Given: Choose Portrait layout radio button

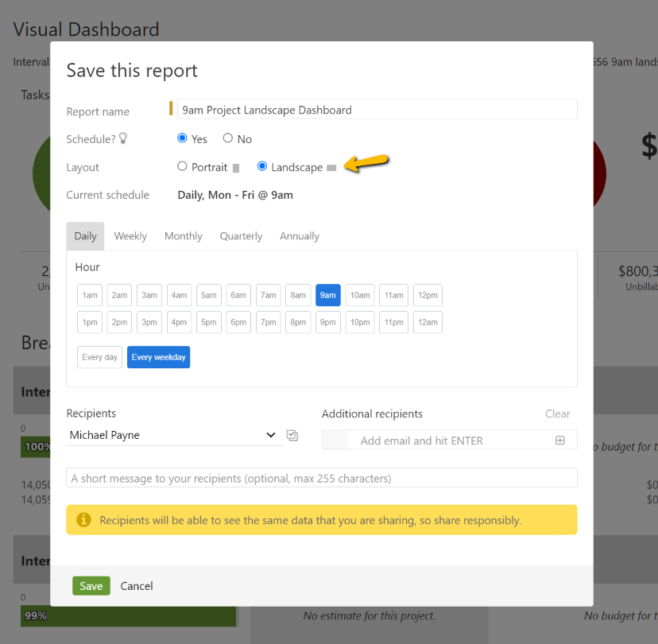Looking at the screenshot, I should (183, 167).
